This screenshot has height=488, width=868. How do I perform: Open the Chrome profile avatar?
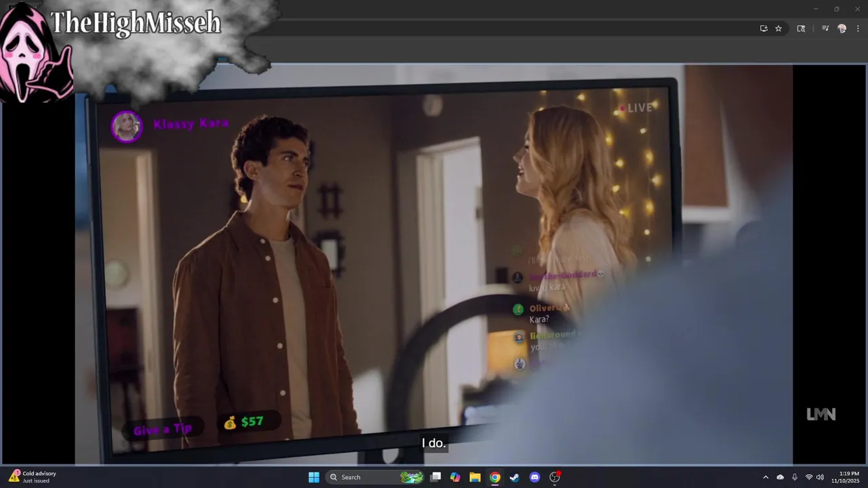click(x=842, y=28)
